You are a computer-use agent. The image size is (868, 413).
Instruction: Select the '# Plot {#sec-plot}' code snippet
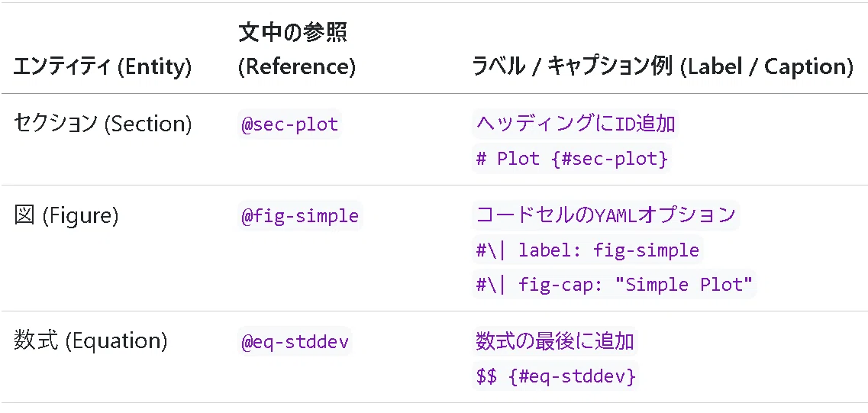572,159
